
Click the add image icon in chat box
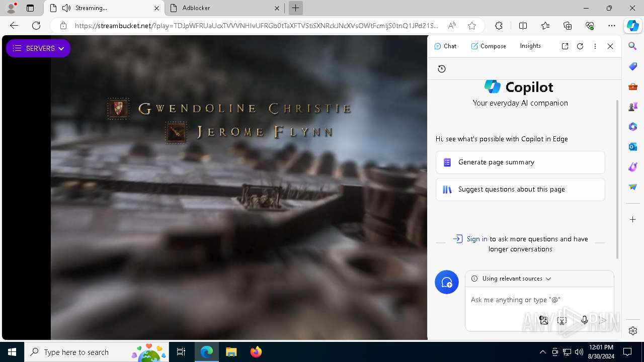click(x=544, y=320)
